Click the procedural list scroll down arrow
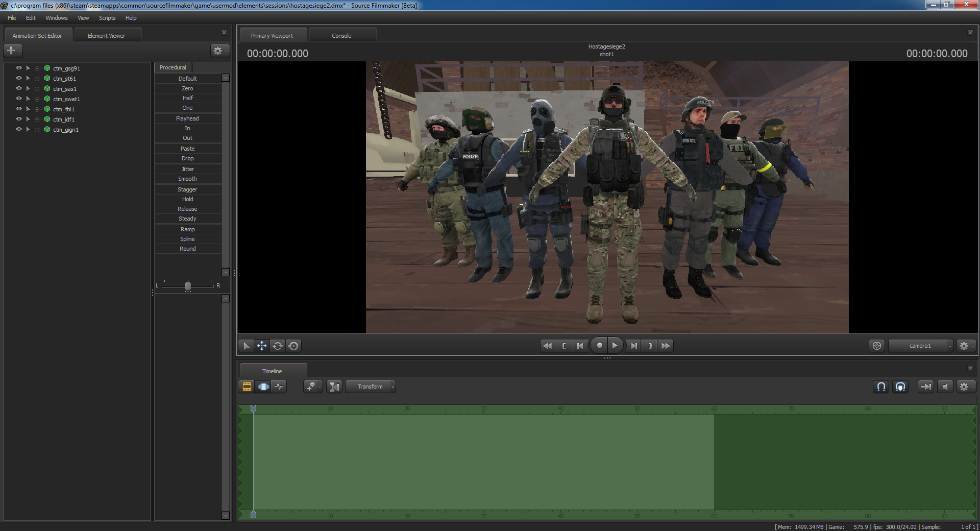This screenshot has height=531, width=980. [x=226, y=272]
